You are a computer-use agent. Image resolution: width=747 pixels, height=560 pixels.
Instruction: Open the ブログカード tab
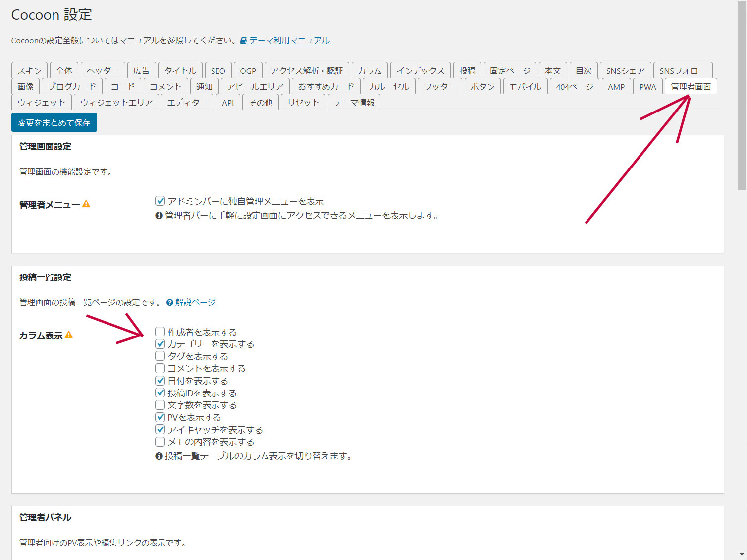(x=72, y=86)
